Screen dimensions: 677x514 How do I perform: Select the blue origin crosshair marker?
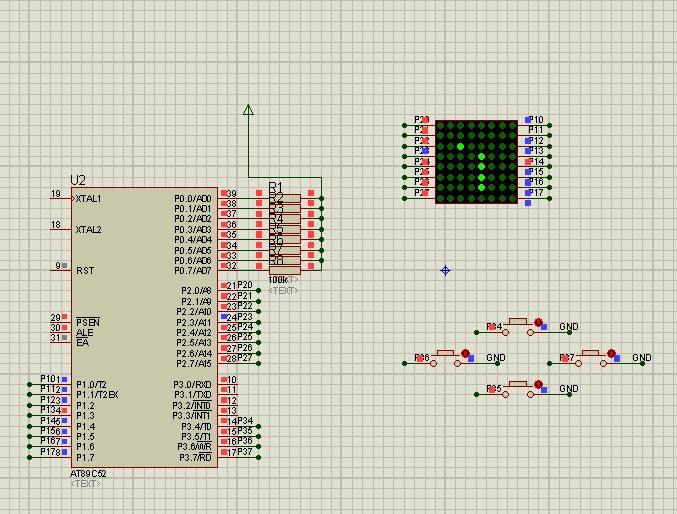[x=445, y=270]
